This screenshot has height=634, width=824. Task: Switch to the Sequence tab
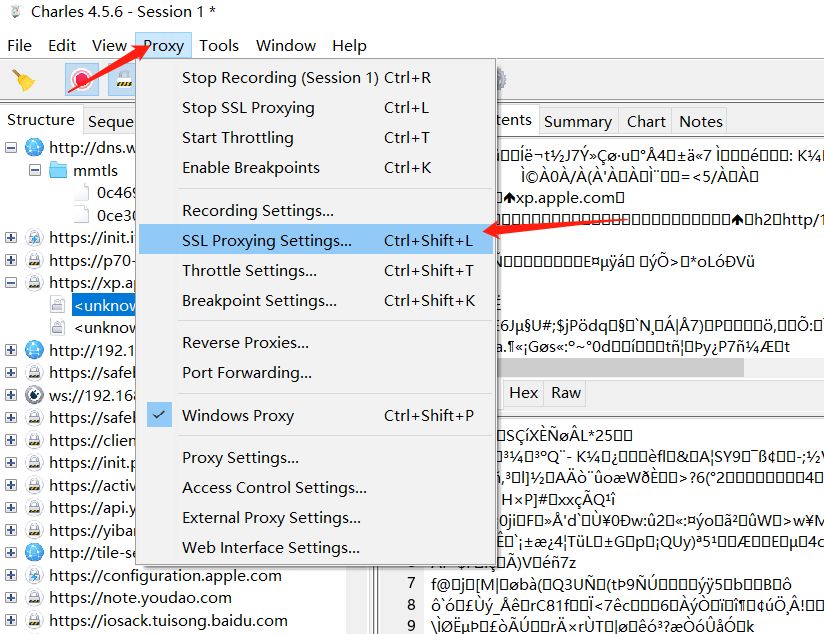tap(110, 121)
